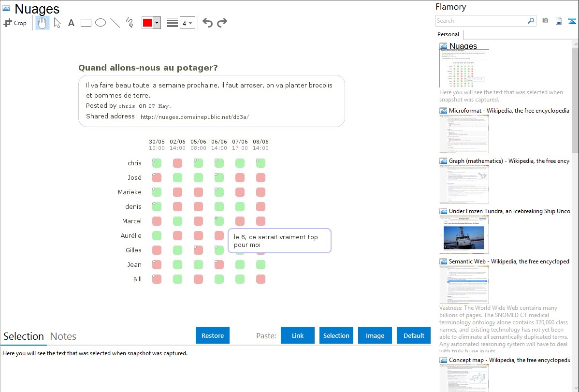Screen dimensions: 579x392
Task: Focus the Flamory search field
Action: tap(481, 21)
